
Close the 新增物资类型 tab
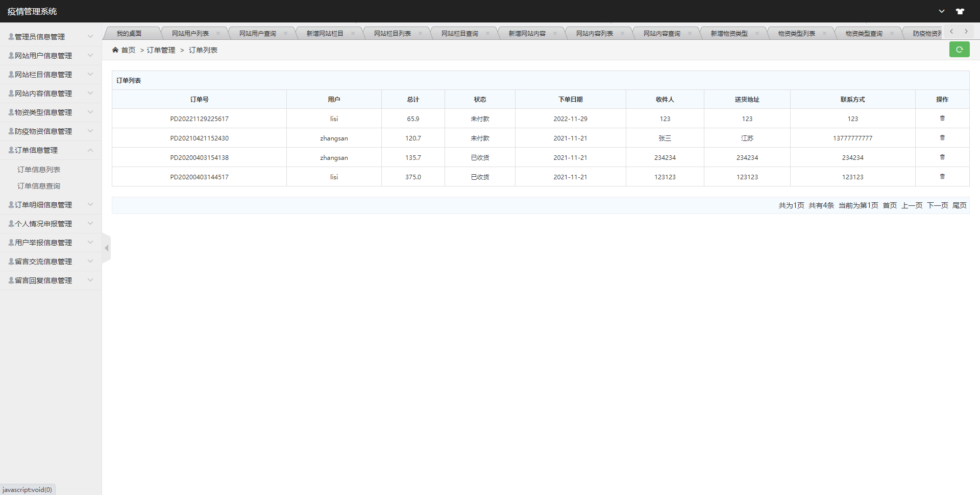[x=757, y=34]
